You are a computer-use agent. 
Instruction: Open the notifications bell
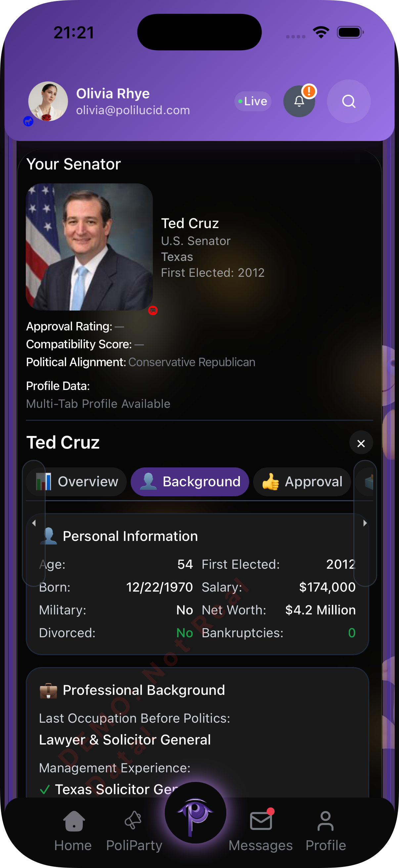[299, 101]
